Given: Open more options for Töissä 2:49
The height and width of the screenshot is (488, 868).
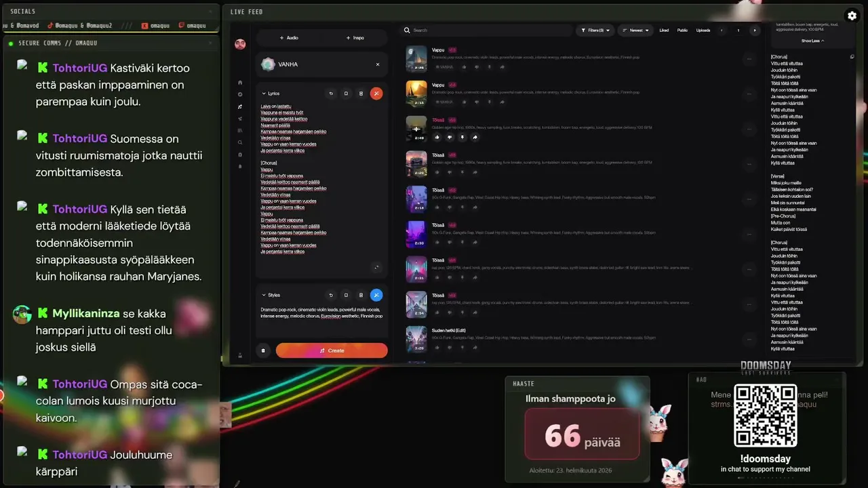Looking at the screenshot, I should tap(749, 129).
